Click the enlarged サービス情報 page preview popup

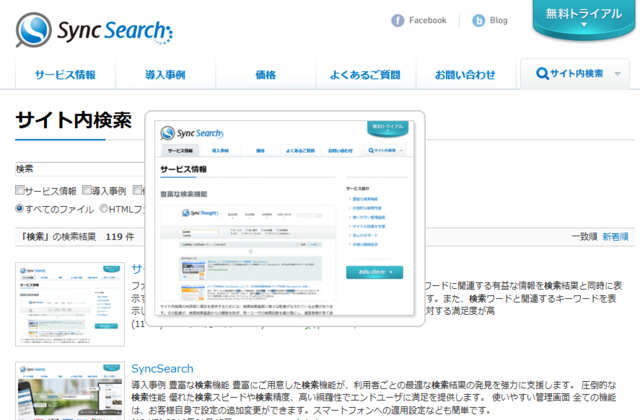coord(285,215)
